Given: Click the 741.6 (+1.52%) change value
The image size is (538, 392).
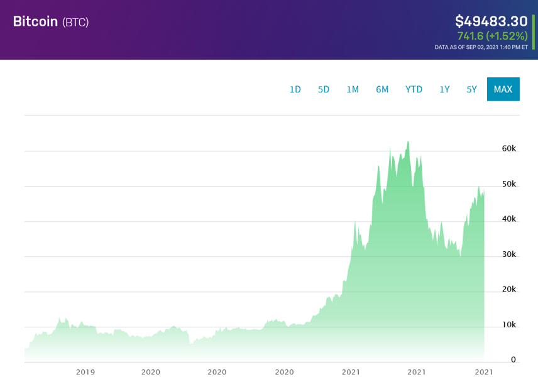Looking at the screenshot, I should click(492, 36).
